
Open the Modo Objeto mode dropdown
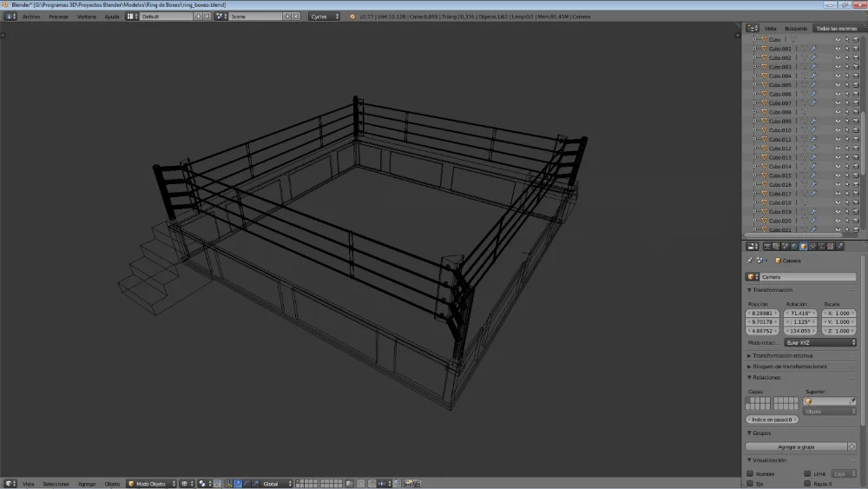pyautogui.click(x=150, y=484)
